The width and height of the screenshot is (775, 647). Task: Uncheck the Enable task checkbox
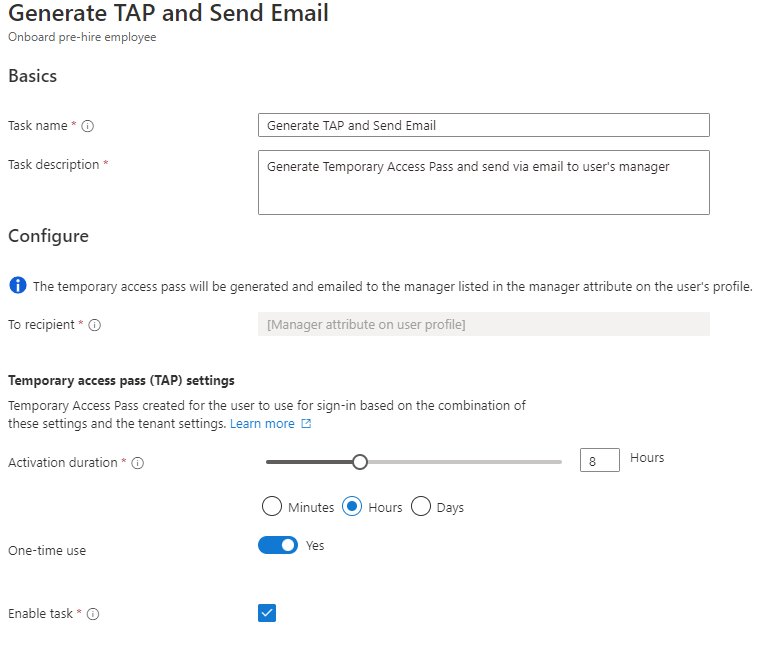click(x=267, y=613)
